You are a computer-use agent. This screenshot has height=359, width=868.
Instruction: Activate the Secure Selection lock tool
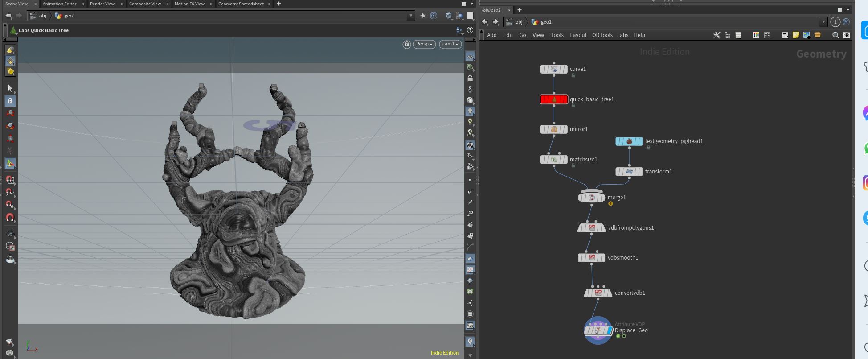10,101
